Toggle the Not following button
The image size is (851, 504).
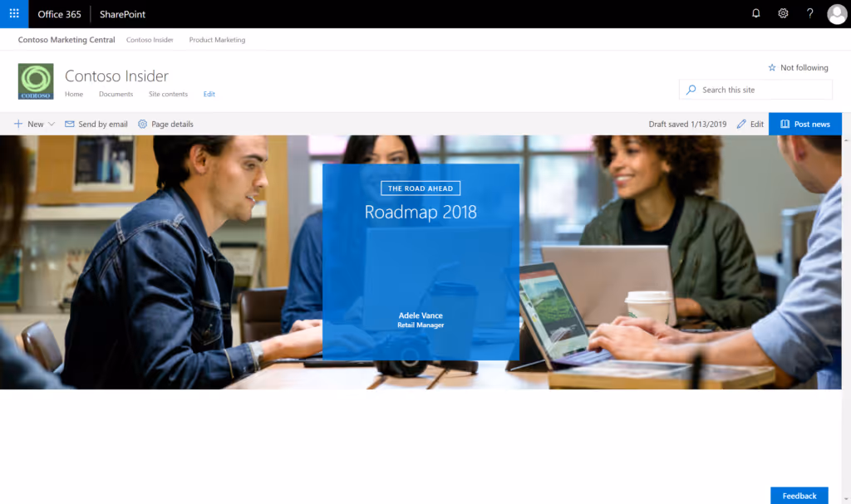[798, 67]
